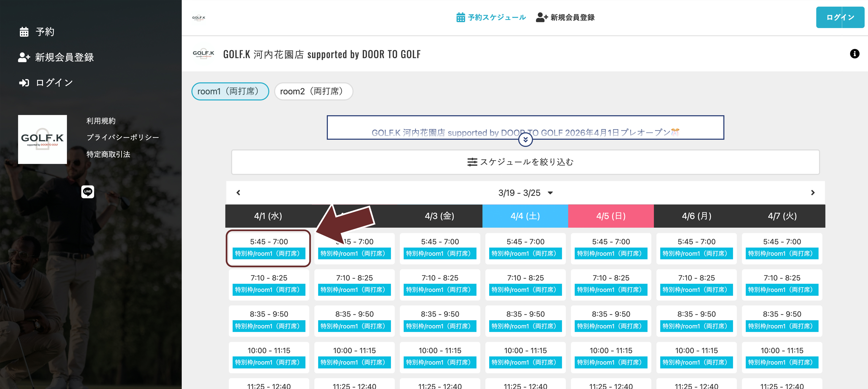Select the room2（両打席） filter pill
The image size is (868, 389).
point(313,91)
